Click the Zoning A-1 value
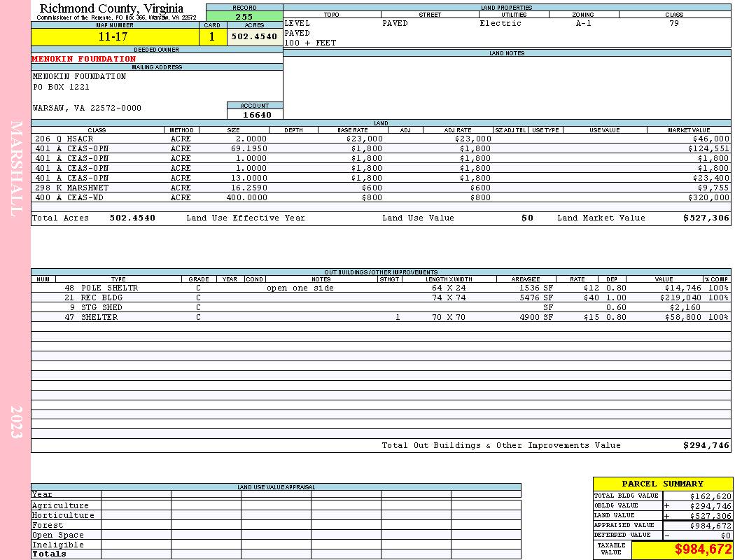Screen dimensions: 735x560 click(584, 23)
